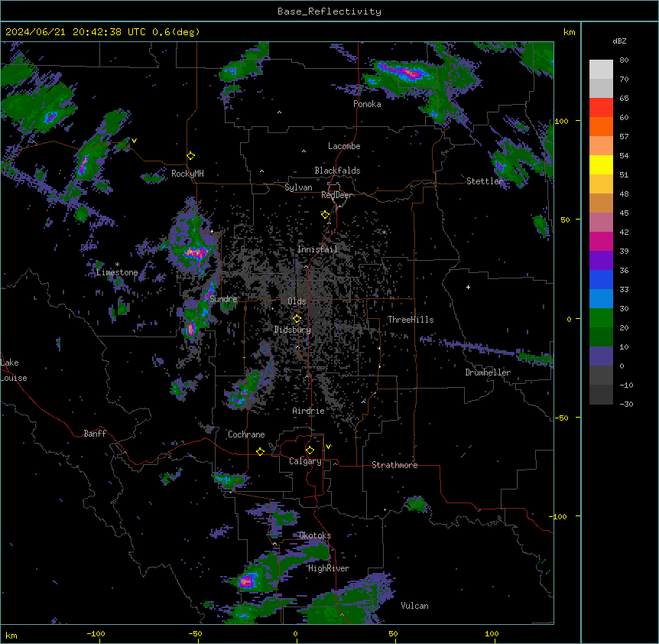Click the Airdrie city label
This screenshot has width=659, height=644.
click(308, 411)
